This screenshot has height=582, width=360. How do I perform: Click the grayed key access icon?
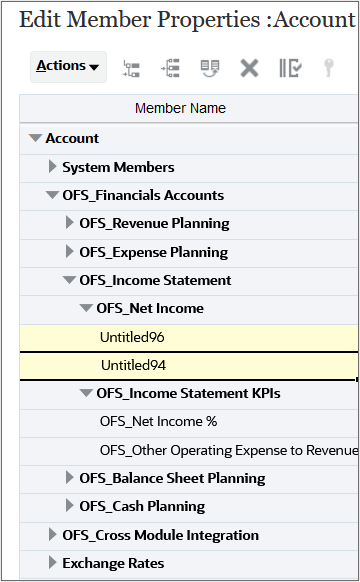pyautogui.click(x=328, y=68)
